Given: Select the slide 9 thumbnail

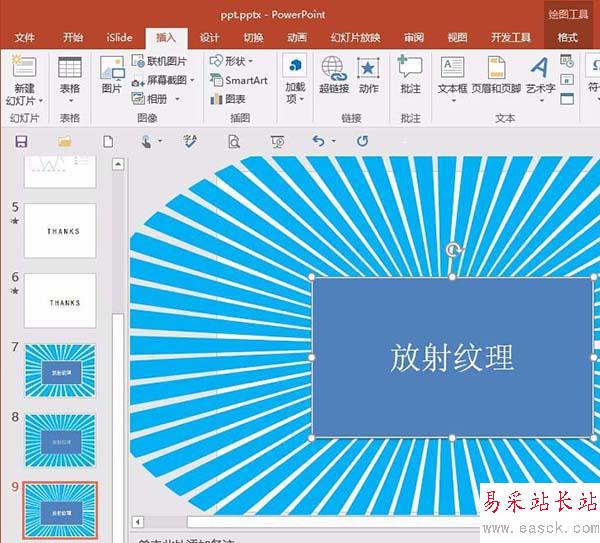Looking at the screenshot, I should coord(60,510).
